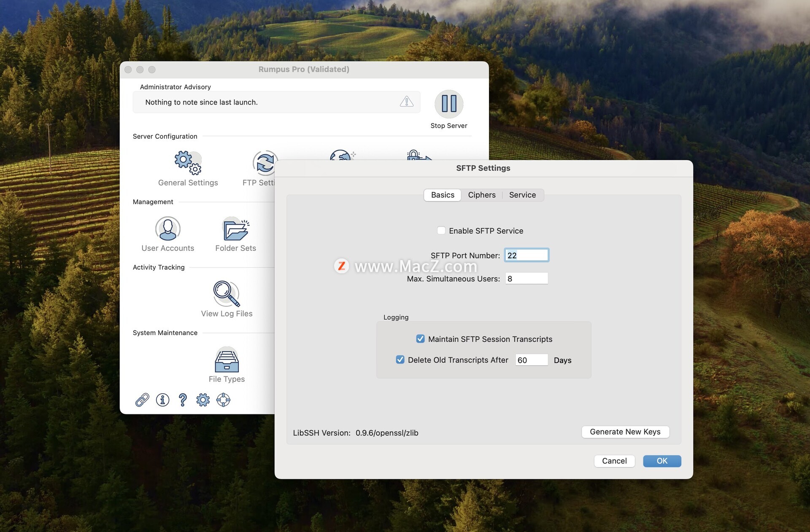Click the question mark help icon

pyautogui.click(x=183, y=400)
